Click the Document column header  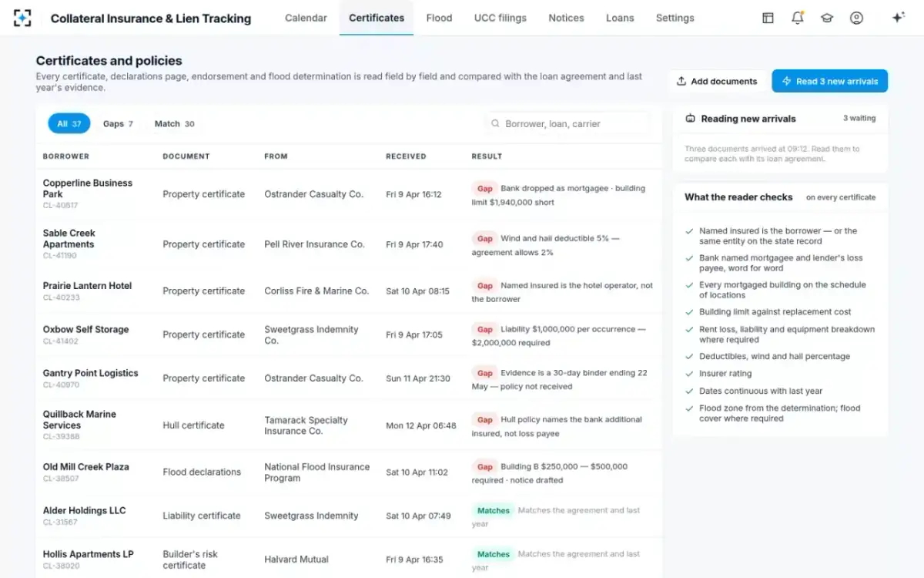click(186, 156)
